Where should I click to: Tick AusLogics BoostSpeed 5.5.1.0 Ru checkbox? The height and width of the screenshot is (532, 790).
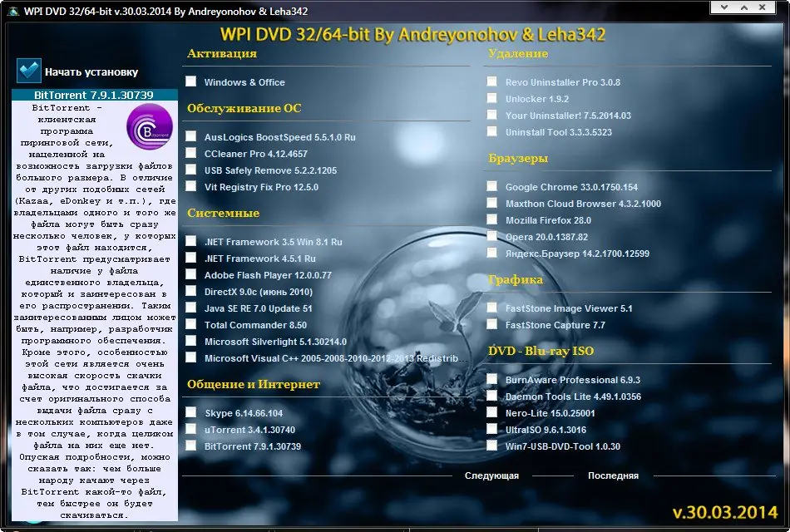pyautogui.click(x=191, y=136)
